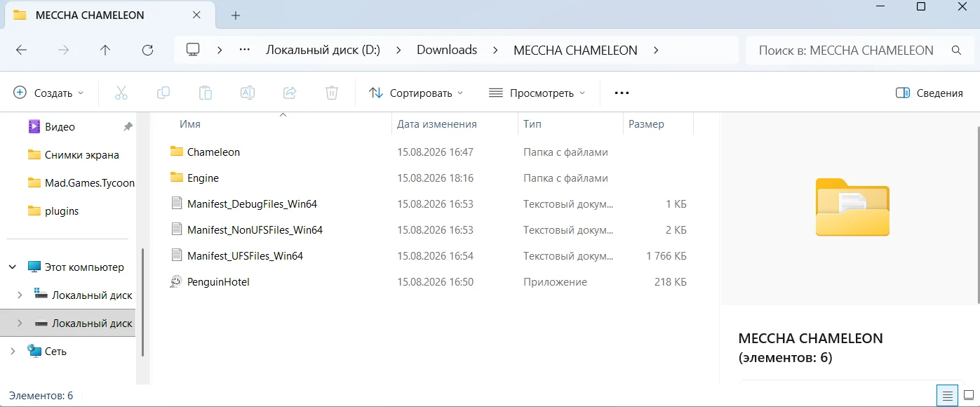Screen dimensions: 980x407
Task: Click the Rename icon in toolbar
Action: 248,93
